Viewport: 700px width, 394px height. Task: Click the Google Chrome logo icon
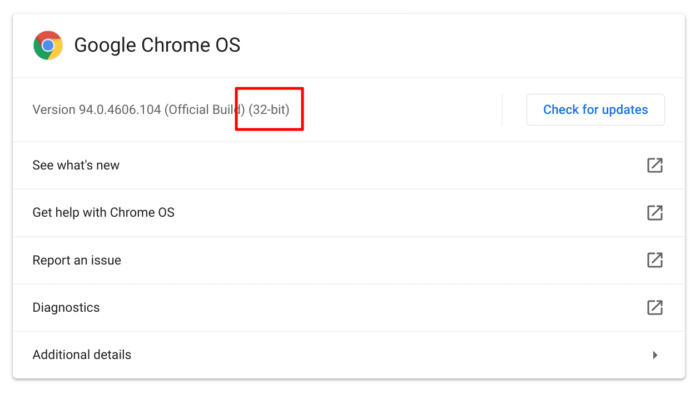click(x=48, y=45)
